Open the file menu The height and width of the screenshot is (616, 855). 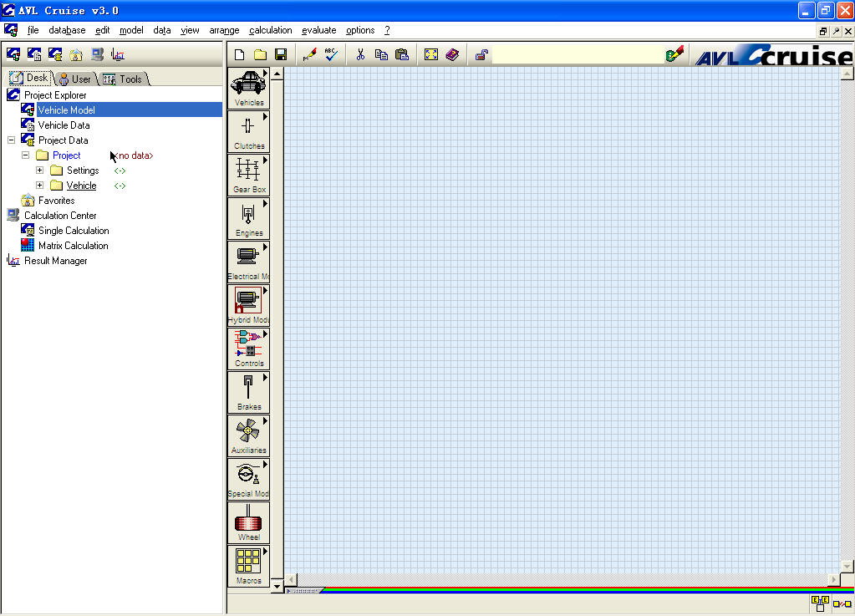[x=33, y=31]
